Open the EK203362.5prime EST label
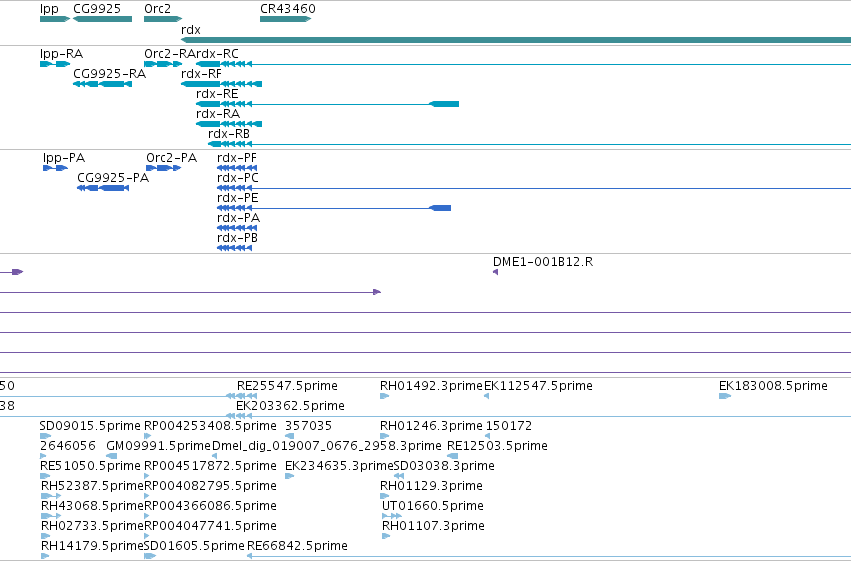The width and height of the screenshot is (851, 561). pos(290,406)
